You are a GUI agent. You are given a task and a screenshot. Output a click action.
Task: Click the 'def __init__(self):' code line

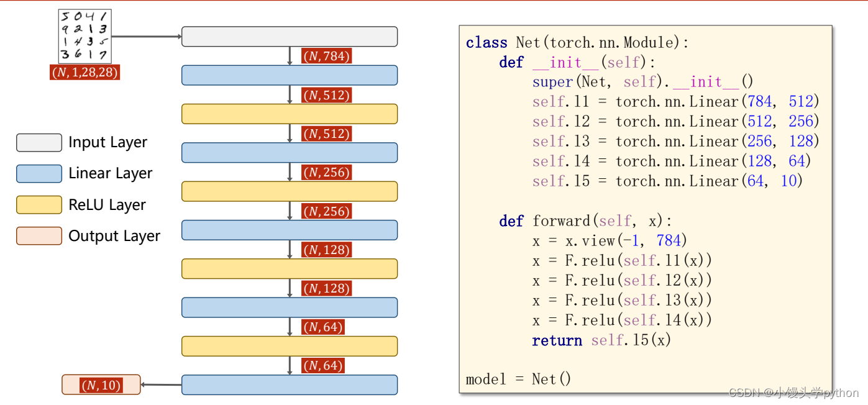[578, 63]
